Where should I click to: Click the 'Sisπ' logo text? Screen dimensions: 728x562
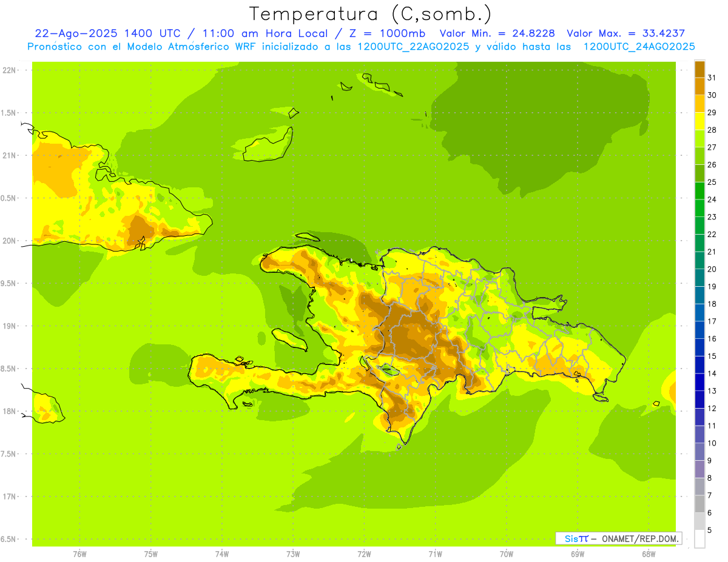(576, 538)
